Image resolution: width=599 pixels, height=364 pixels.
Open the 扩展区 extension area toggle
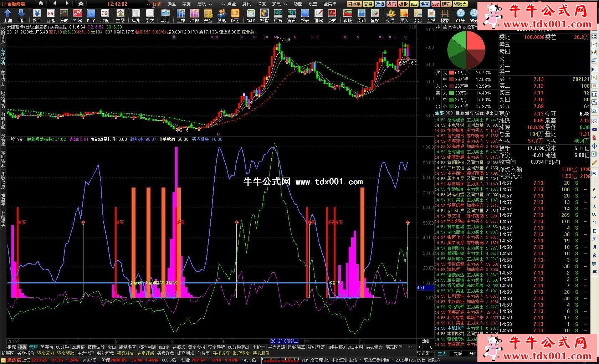coord(8,353)
